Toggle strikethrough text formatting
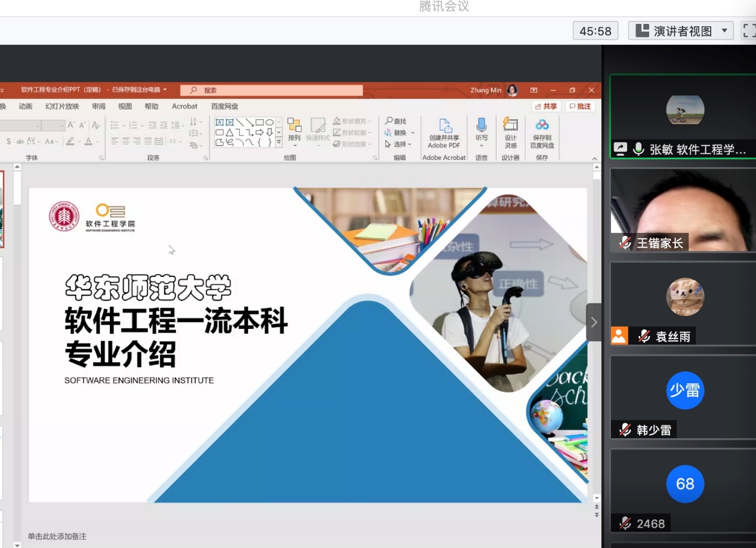This screenshot has width=756, height=548. 20,141
